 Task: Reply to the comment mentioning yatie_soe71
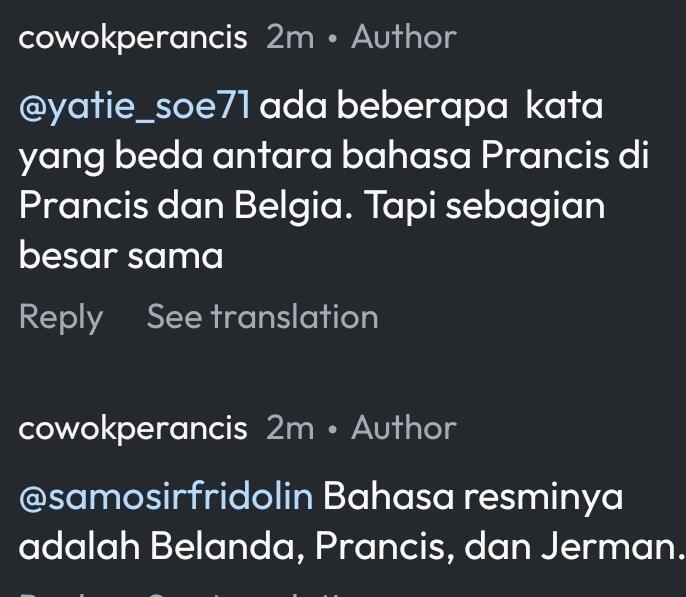point(61,317)
